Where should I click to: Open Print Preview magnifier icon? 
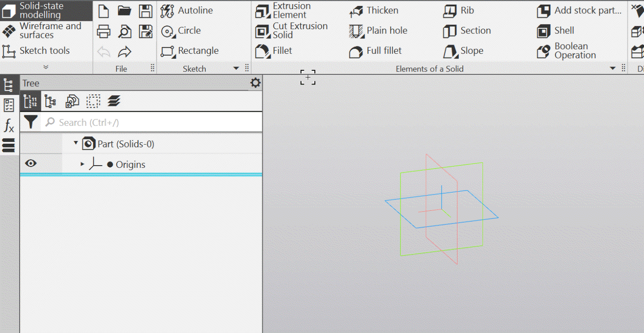[125, 31]
